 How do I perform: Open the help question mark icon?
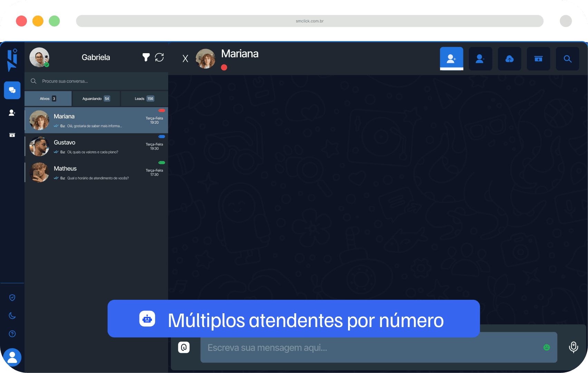(12, 334)
